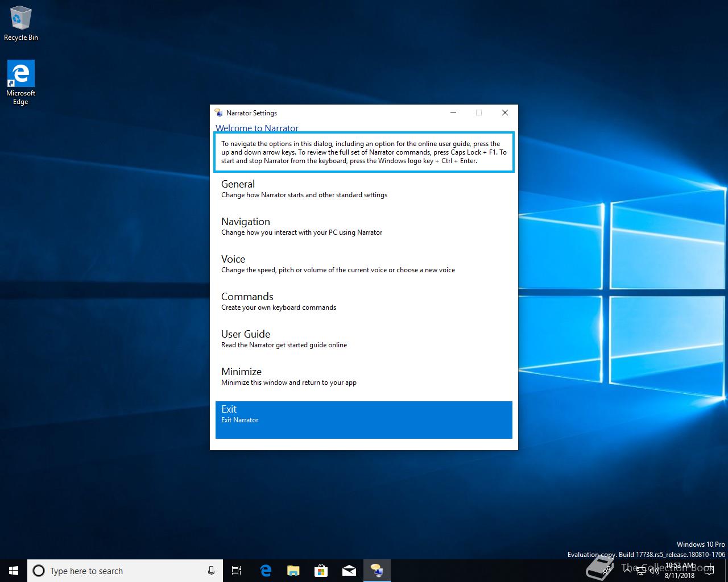Launch Edge from the taskbar

(x=265, y=571)
